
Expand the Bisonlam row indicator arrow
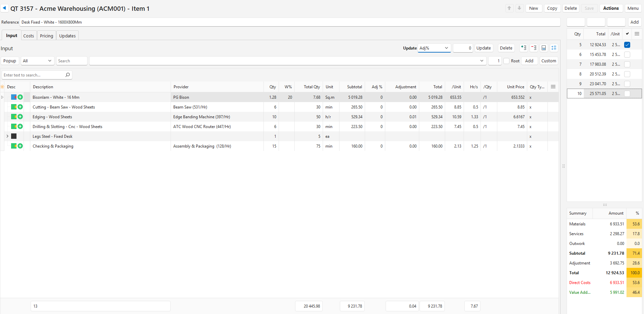pyautogui.click(x=2, y=97)
